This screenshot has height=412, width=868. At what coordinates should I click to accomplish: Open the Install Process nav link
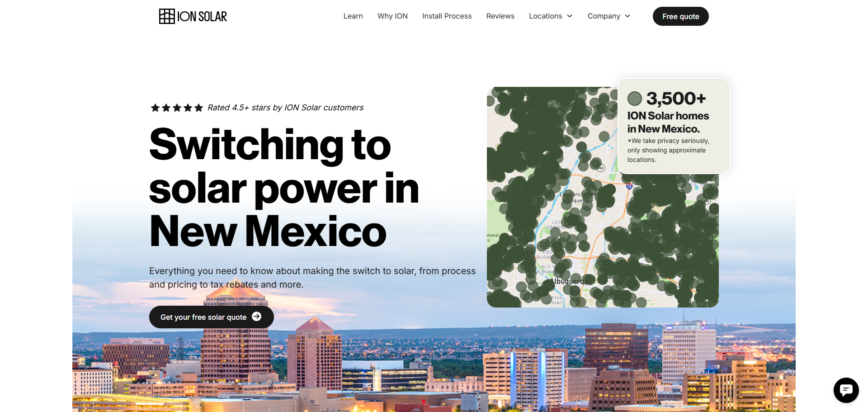click(x=447, y=16)
